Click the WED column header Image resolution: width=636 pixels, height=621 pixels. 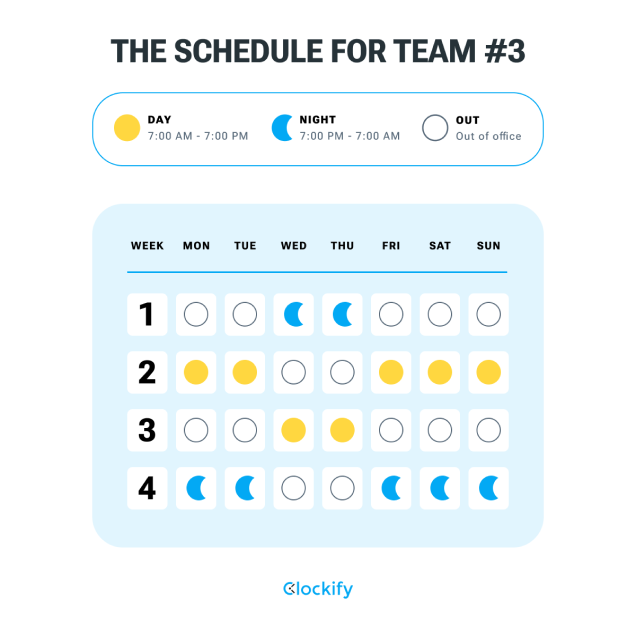tap(294, 246)
